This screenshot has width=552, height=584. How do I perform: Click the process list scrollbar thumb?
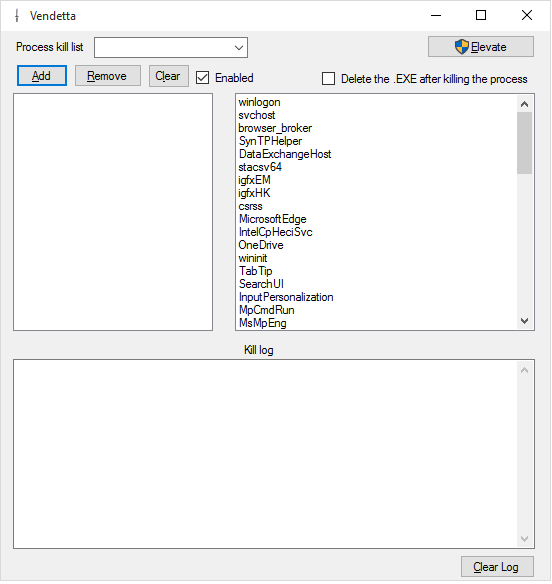coord(524,143)
